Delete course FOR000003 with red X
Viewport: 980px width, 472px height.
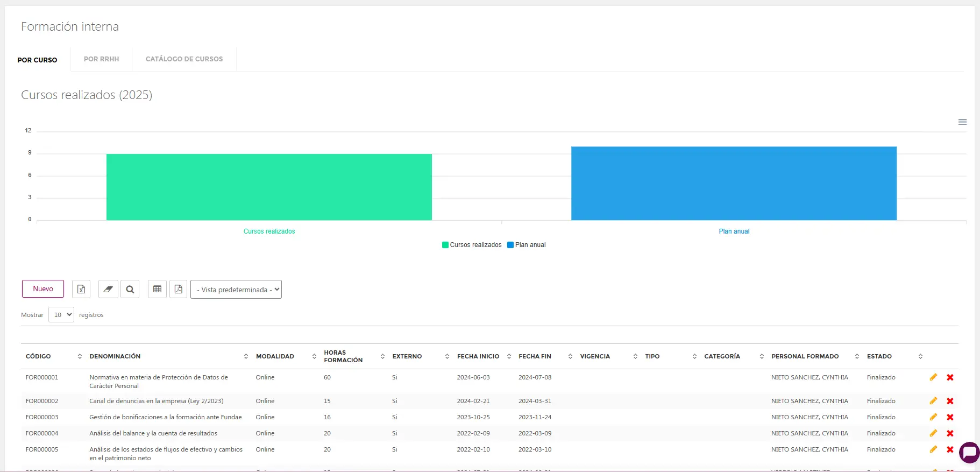click(x=950, y=417)
